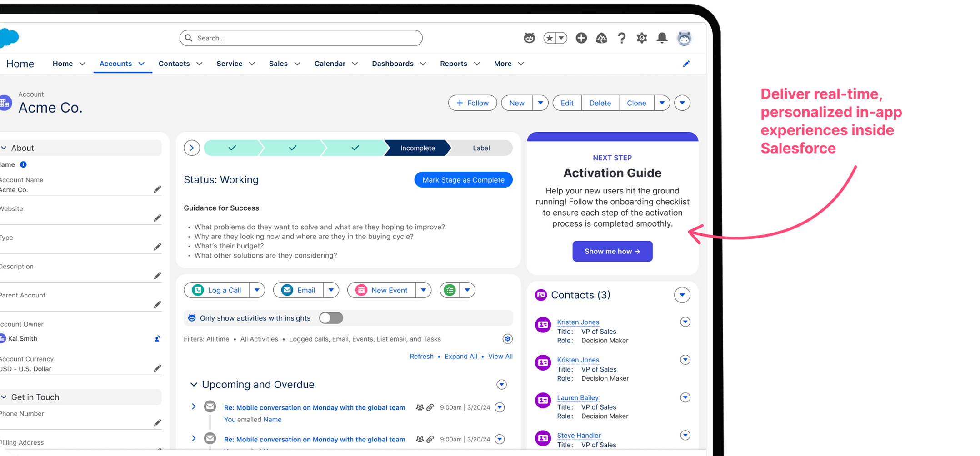Open the user profile avatar

click(684, 38)
